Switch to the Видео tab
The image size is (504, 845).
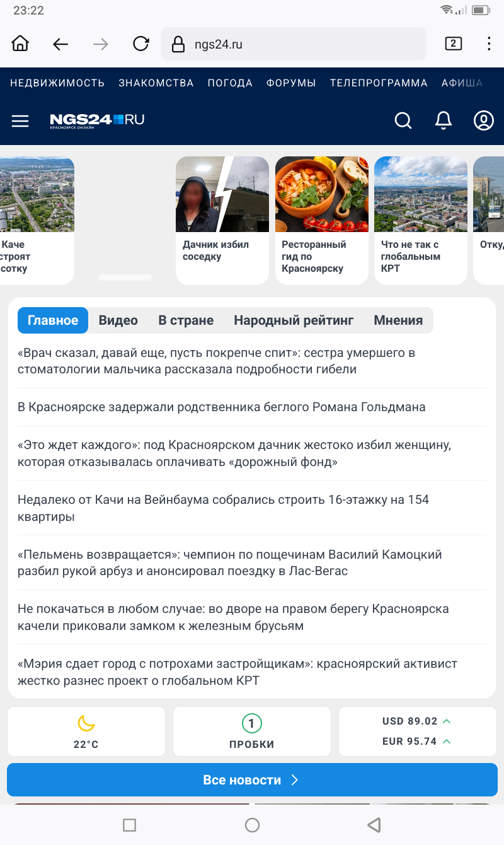118,320
